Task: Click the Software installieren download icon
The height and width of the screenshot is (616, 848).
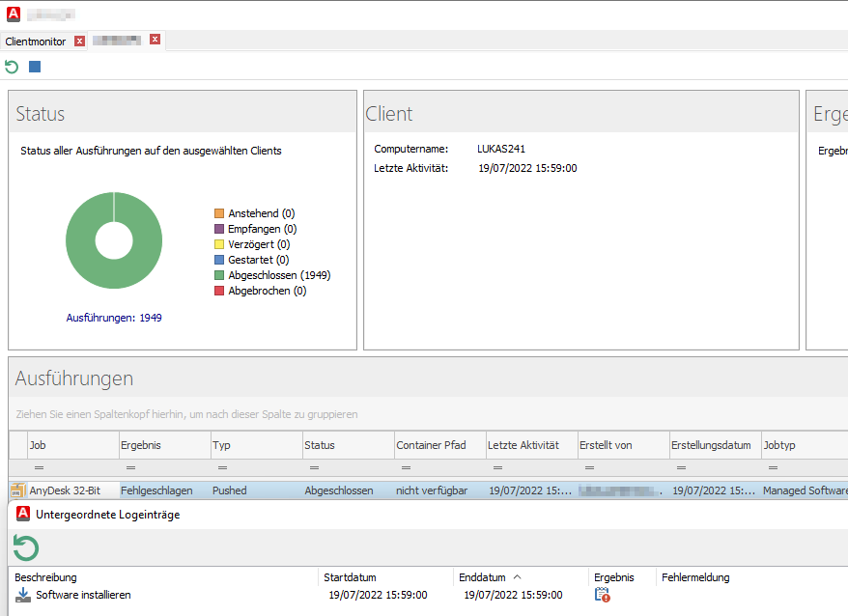Action: pyautogui.click(x=23, y=595)
